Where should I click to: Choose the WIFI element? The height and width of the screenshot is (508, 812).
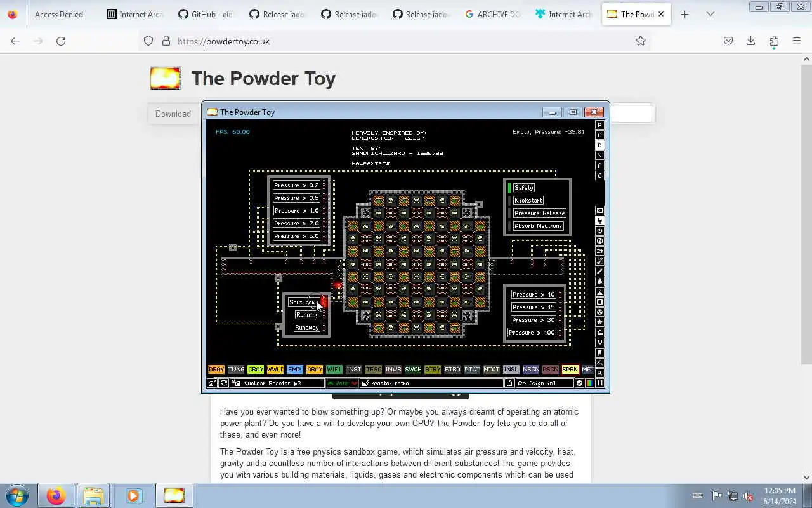tap(334, 370)
